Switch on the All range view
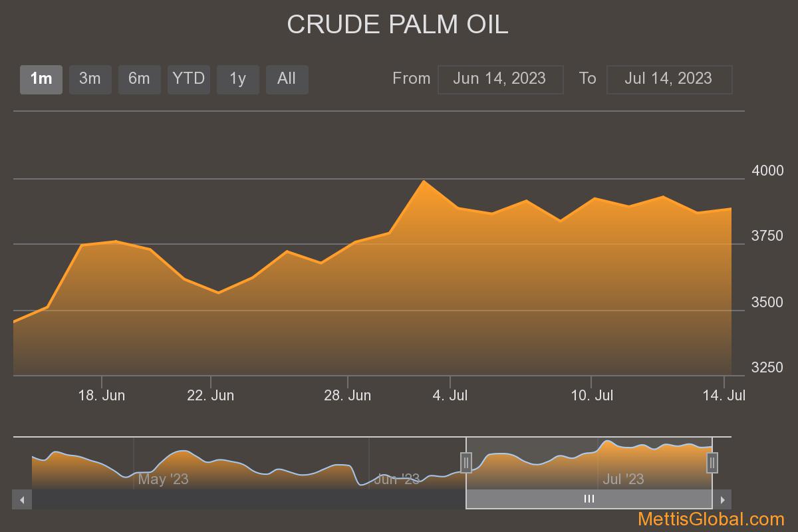 [x=287, y=79]
